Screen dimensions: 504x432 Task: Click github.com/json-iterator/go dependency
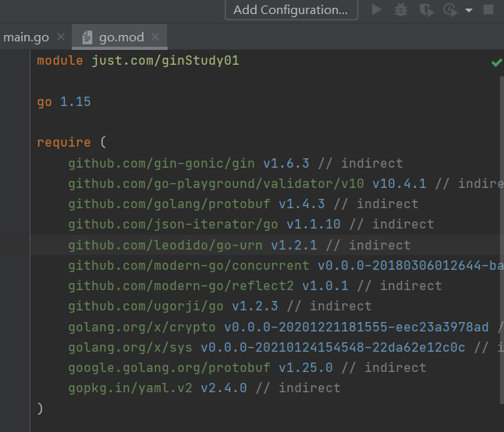[x=173, y=225]
